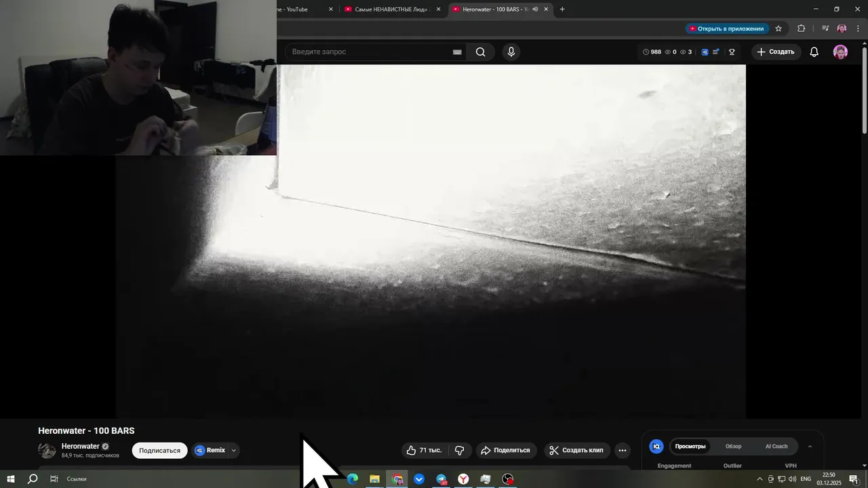Click the vidIQ logo in the side panel
The width and height of the screenshot is (868, 488).
pos(656,446)
